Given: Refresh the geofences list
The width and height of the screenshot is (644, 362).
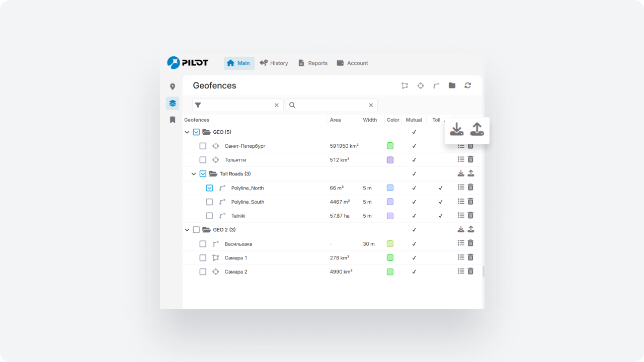Looking at the screenshot, I should 467,85.
